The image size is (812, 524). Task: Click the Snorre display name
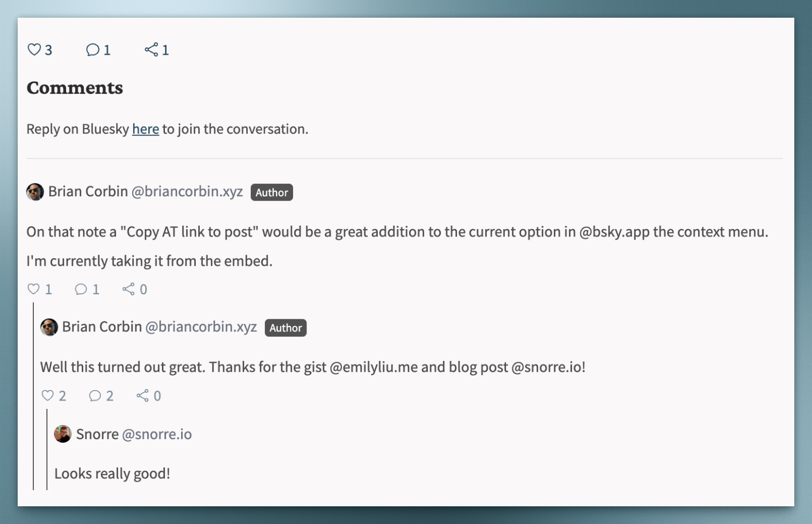(97, 434)
